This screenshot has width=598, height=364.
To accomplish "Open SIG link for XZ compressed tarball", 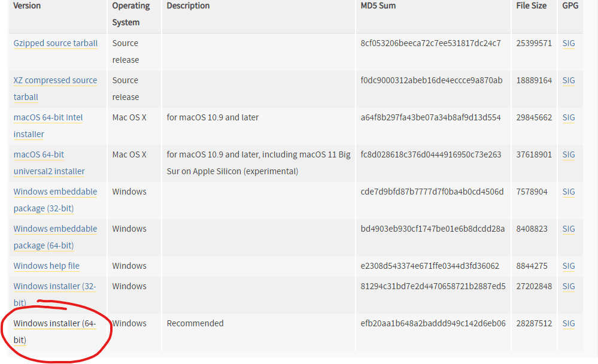I will pyautogui.click(x=569, y=81).
